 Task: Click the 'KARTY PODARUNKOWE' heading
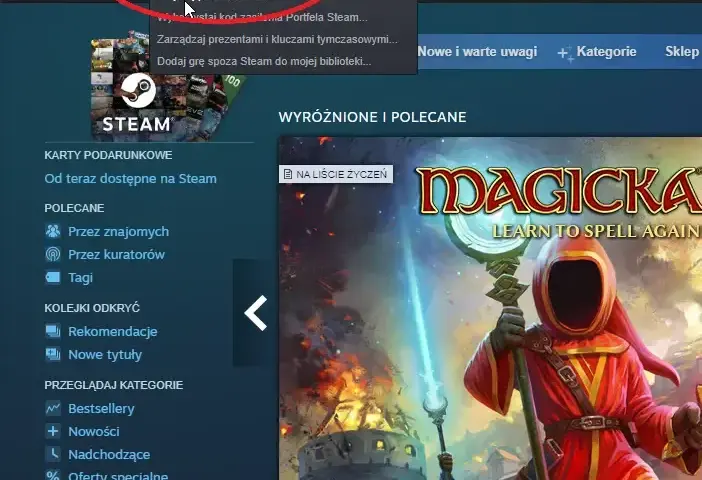pos(108,155)
